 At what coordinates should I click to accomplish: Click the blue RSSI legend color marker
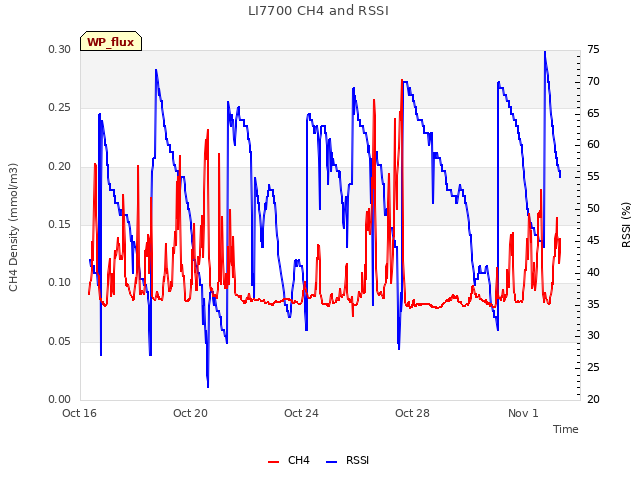[332, 462]
